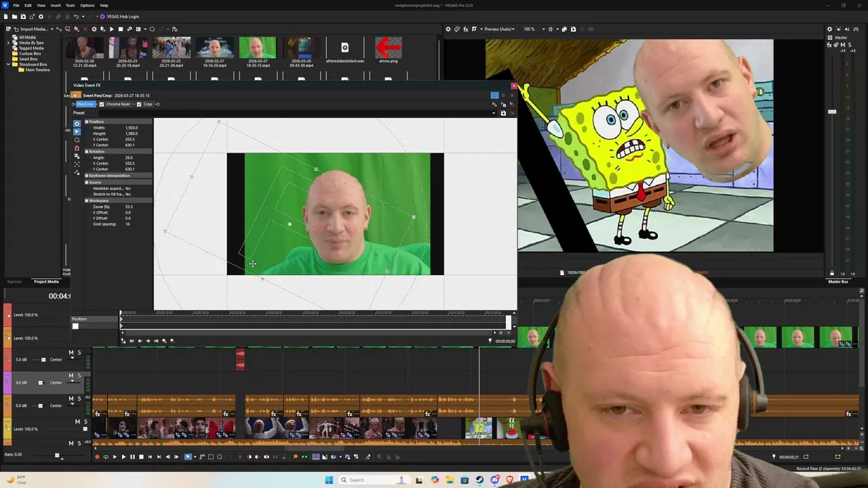Solo the yellow Level 100.0% video track
The image size is (868, 488).
[85, 422]
